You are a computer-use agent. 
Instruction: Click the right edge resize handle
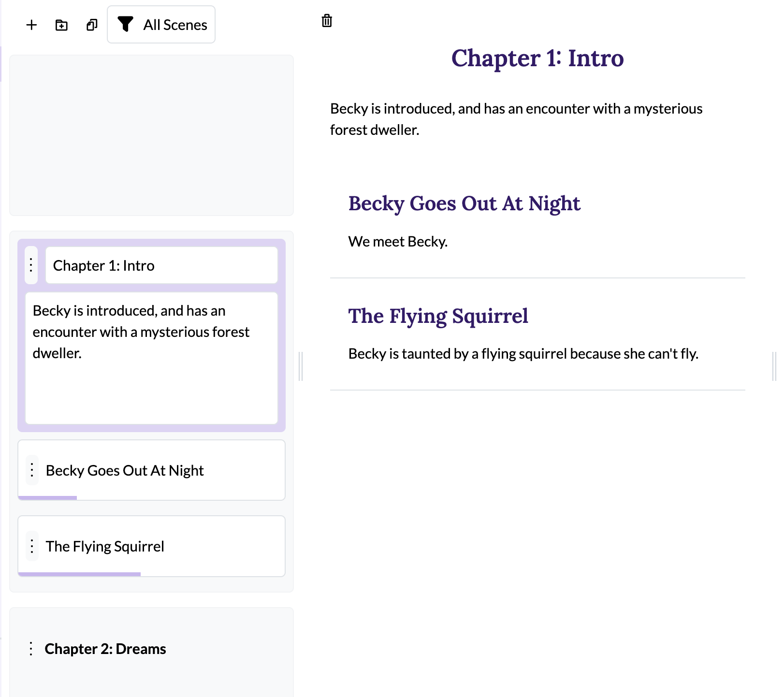(774, 366)
